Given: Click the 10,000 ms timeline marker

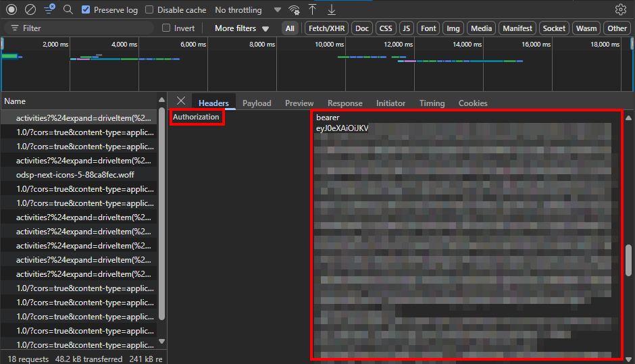Looking at the screenshot, I should (329, 44).
